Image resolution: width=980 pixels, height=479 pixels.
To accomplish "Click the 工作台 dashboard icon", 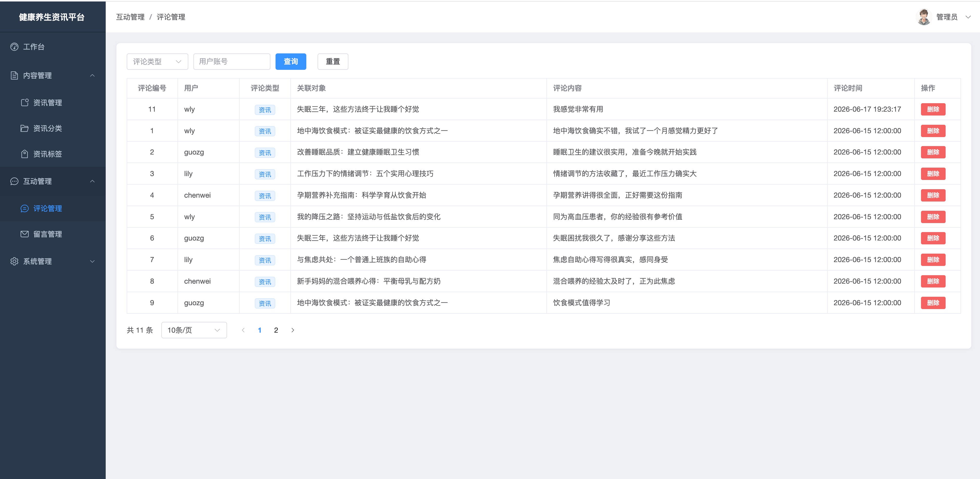I will click(14, 47).
